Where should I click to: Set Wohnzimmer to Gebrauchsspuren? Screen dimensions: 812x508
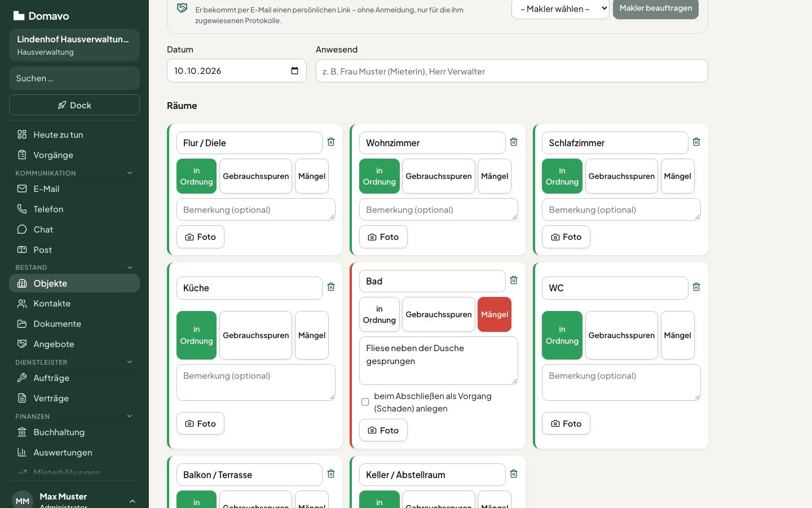pyautogui.click(x=439, y=176)
